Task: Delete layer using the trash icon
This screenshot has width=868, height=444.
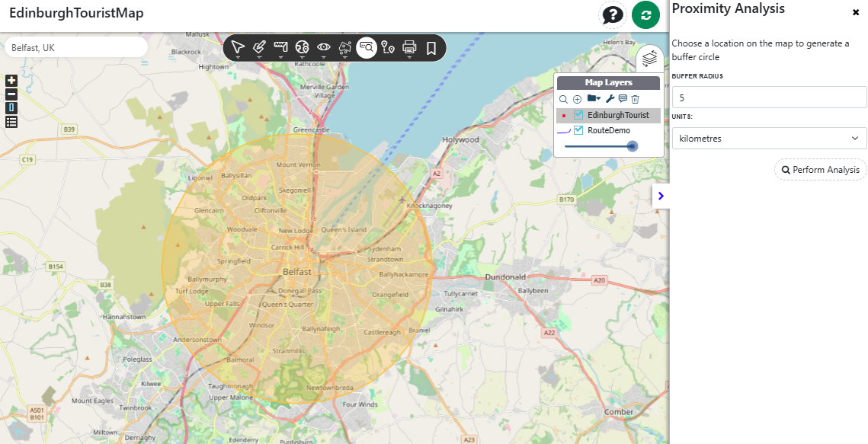Action: (x=636, y=99)
